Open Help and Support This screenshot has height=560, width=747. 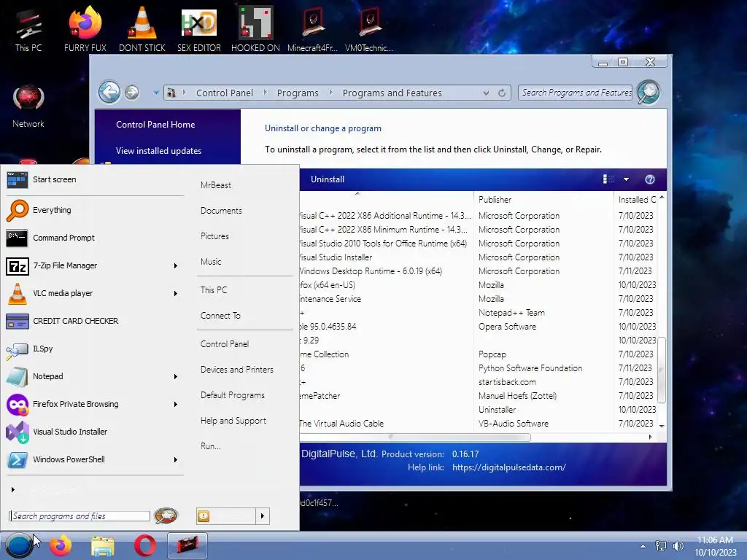tap(233, 421)
